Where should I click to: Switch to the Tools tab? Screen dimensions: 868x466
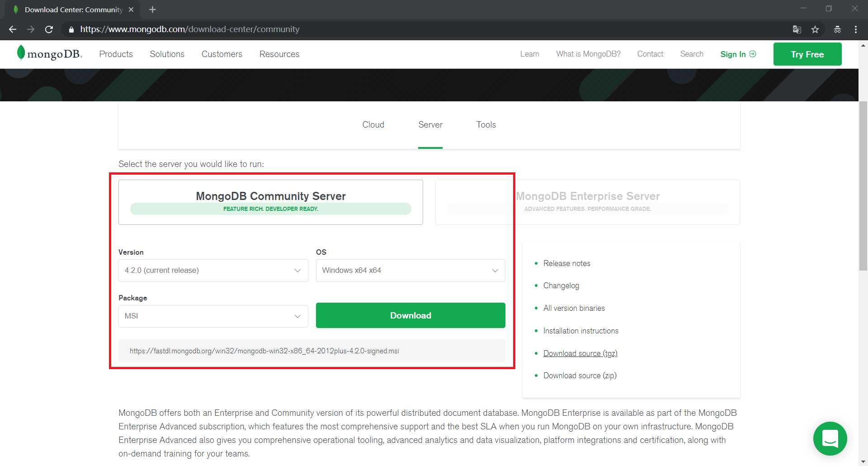(486, 125)
